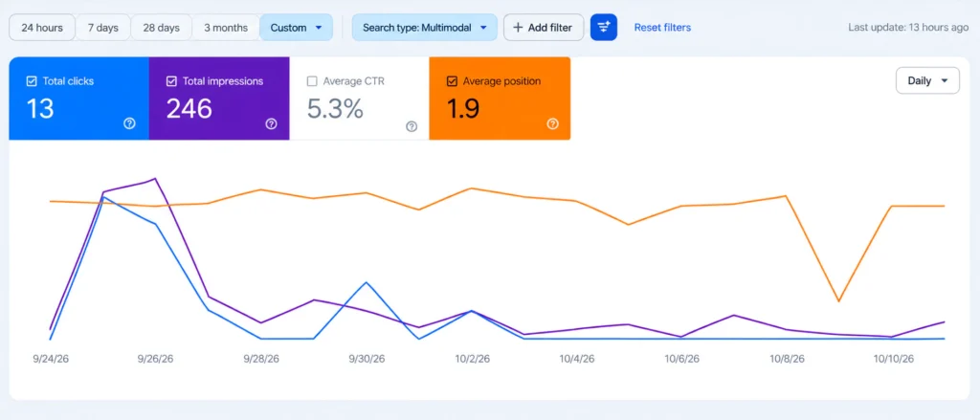
Task: Expand the Custom date range dropdown
Action: [x=297, y=28]
